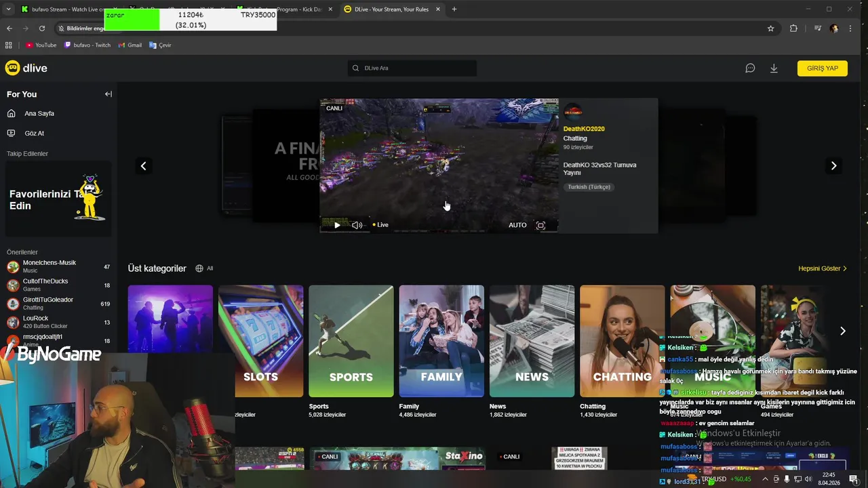Viewport: 868px width, 488px height.
Task: Open the tab search dropdown arrow
Action: pos(8,9)
